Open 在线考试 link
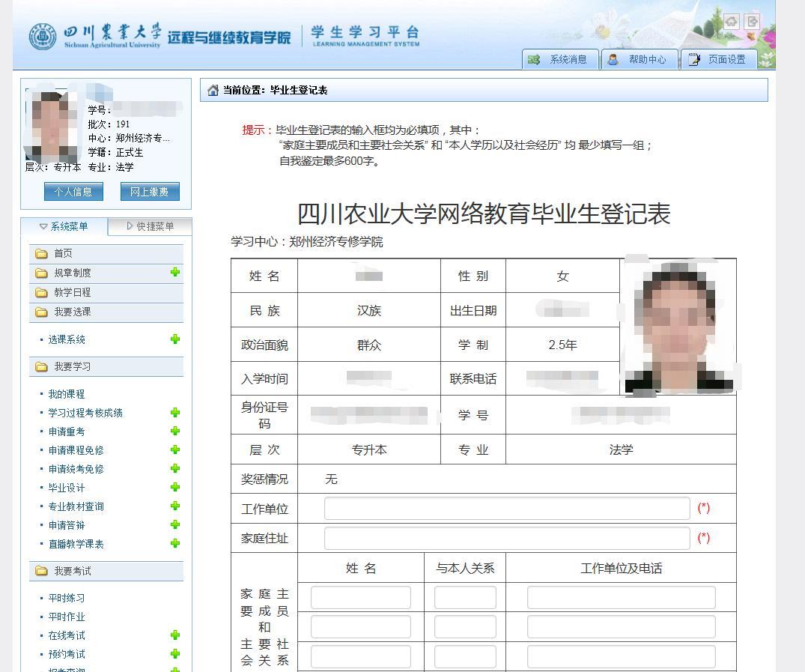 click(67, 635)
